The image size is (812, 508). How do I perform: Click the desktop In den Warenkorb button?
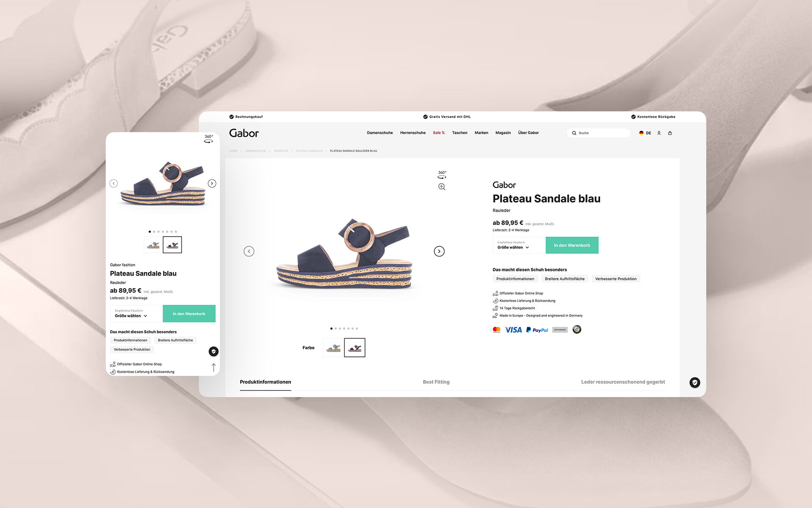pos(572,245)
